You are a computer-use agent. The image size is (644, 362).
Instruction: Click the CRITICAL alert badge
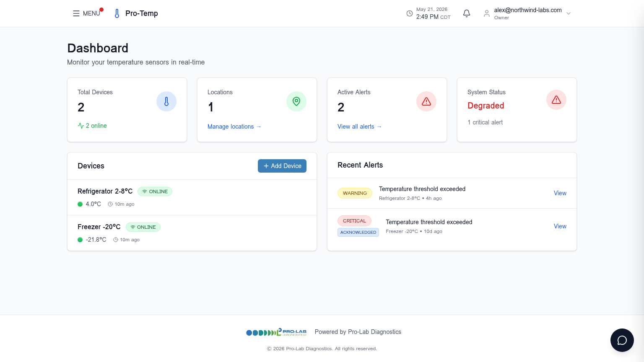[354, 221]
